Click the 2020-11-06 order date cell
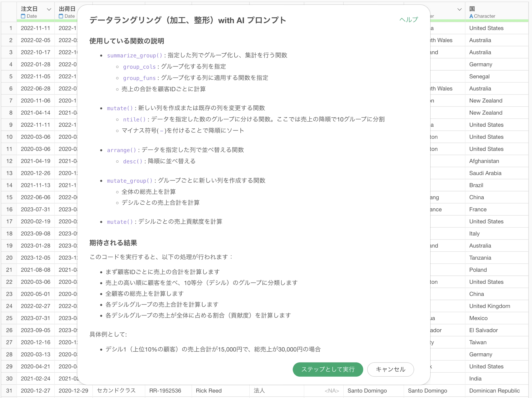Image resolution: width=532 pixels, height=398 pixels. click(36, 101)
